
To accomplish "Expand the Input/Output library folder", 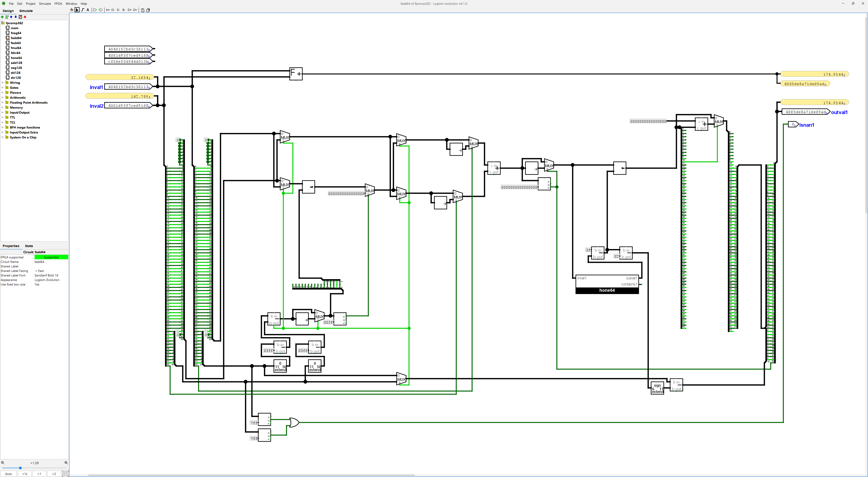I will pyautogui.click(x=3, y=112).
